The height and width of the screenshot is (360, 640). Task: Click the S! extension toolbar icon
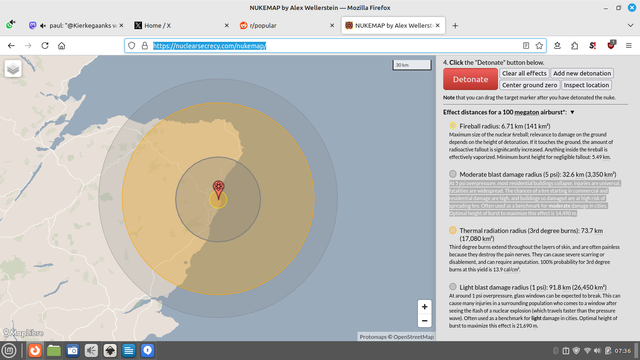pos(593,46)
